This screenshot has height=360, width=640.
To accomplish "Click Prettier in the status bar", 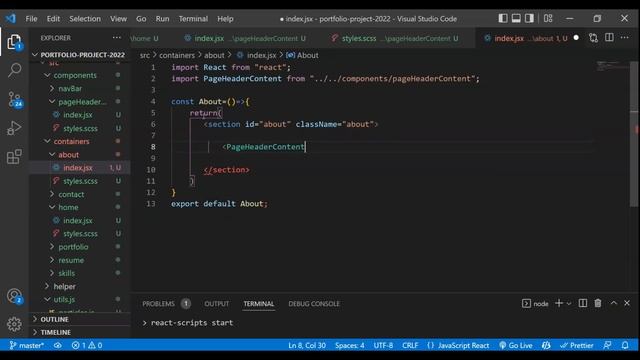I will coord(576,345).
